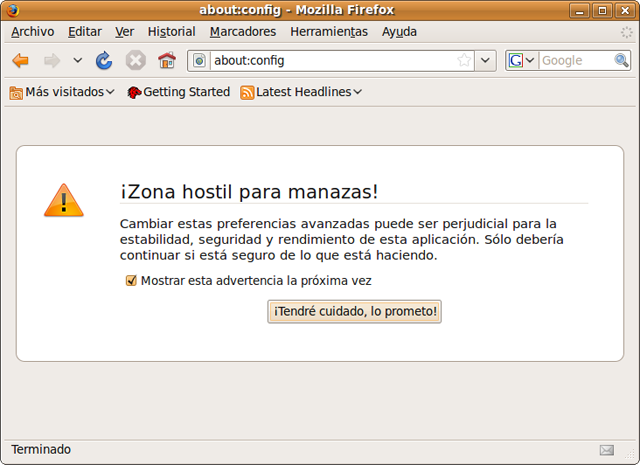Click the Stop loading icon

[135, 61]
